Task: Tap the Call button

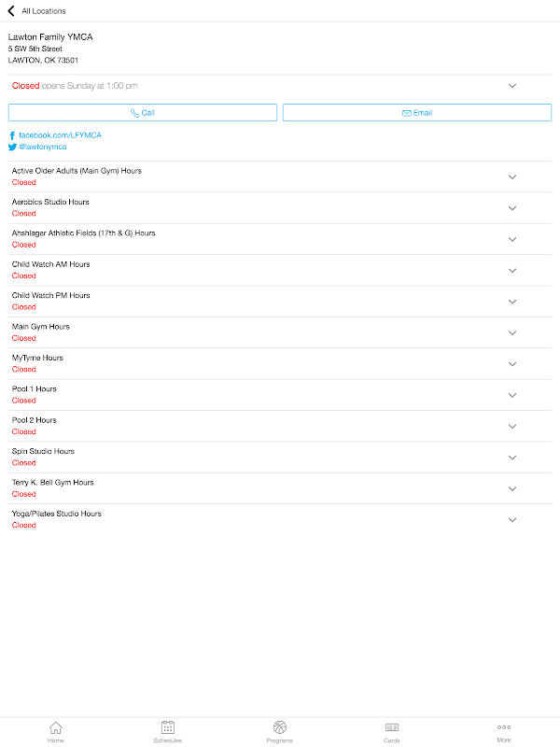Action: click(x=143, y=113)
